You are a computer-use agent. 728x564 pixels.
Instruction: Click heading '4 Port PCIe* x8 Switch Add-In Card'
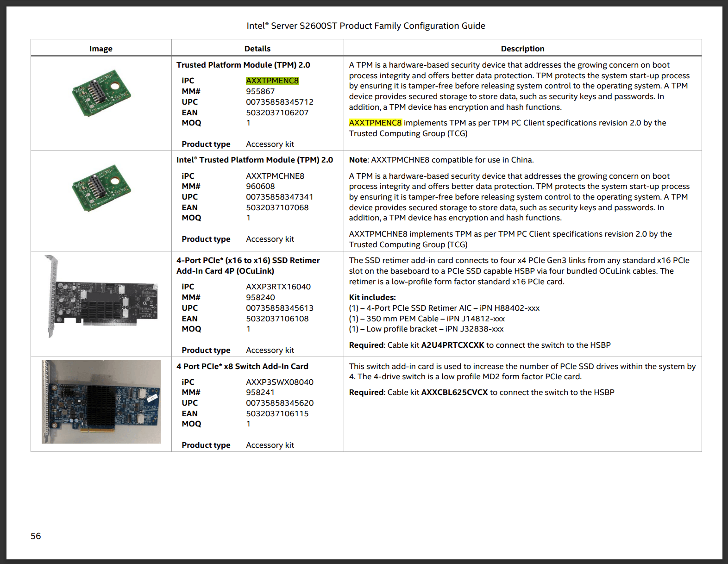(242, 366)
